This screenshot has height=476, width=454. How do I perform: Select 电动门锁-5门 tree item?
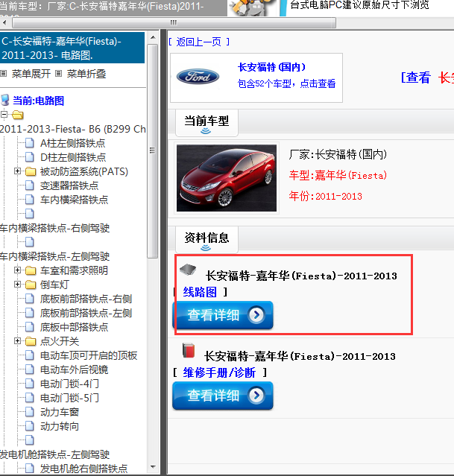click(69, 398)
